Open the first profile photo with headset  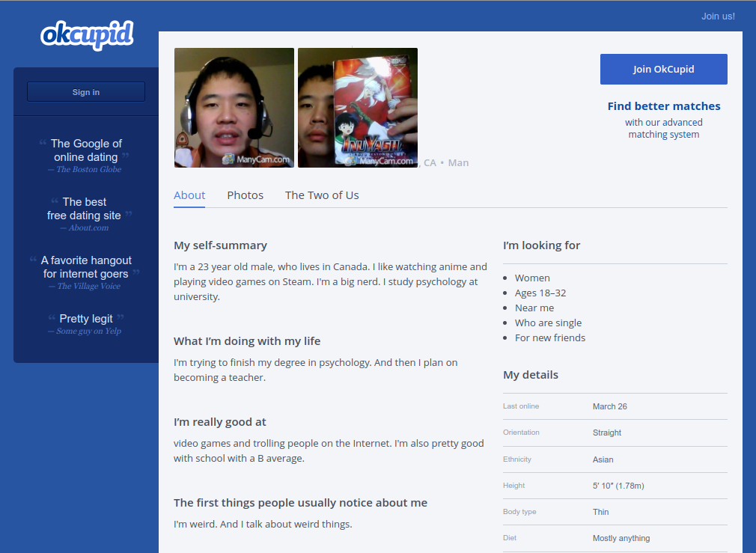pos(234,108)
